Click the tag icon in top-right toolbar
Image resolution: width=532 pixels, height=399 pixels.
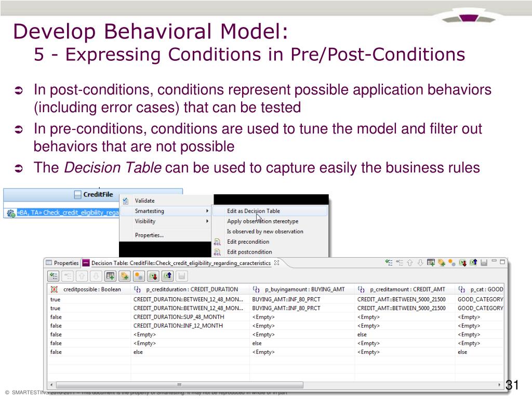click(442, 262)
